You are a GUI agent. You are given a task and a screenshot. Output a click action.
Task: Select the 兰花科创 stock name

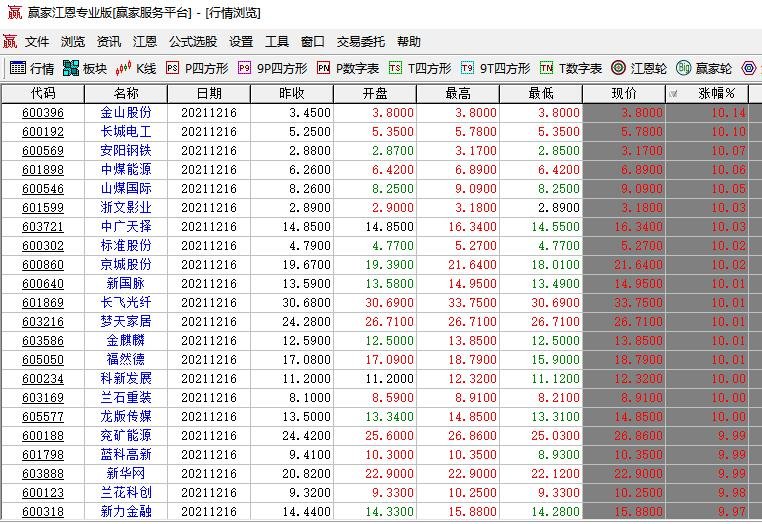(126, 492)
